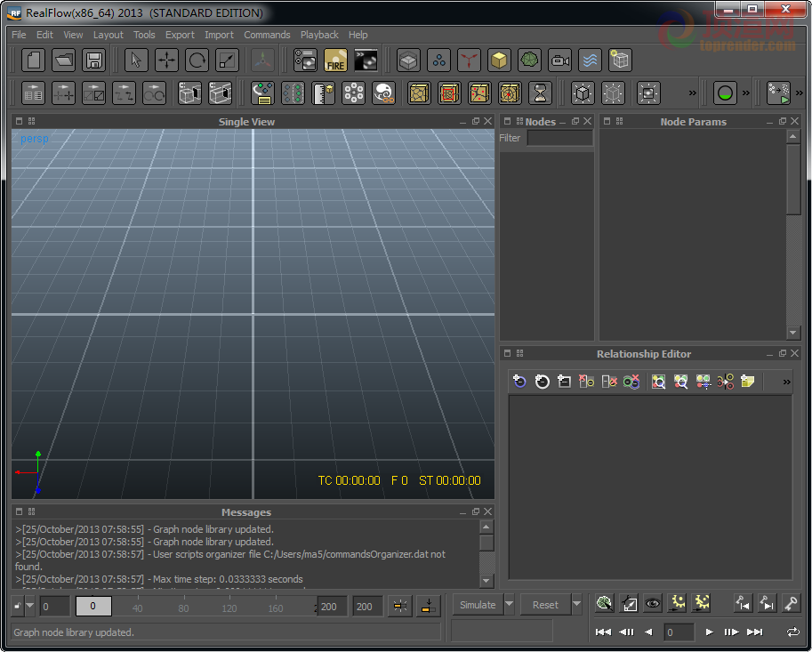
Task: Expand the Simulate dropdown arrow
Action: 509,604
